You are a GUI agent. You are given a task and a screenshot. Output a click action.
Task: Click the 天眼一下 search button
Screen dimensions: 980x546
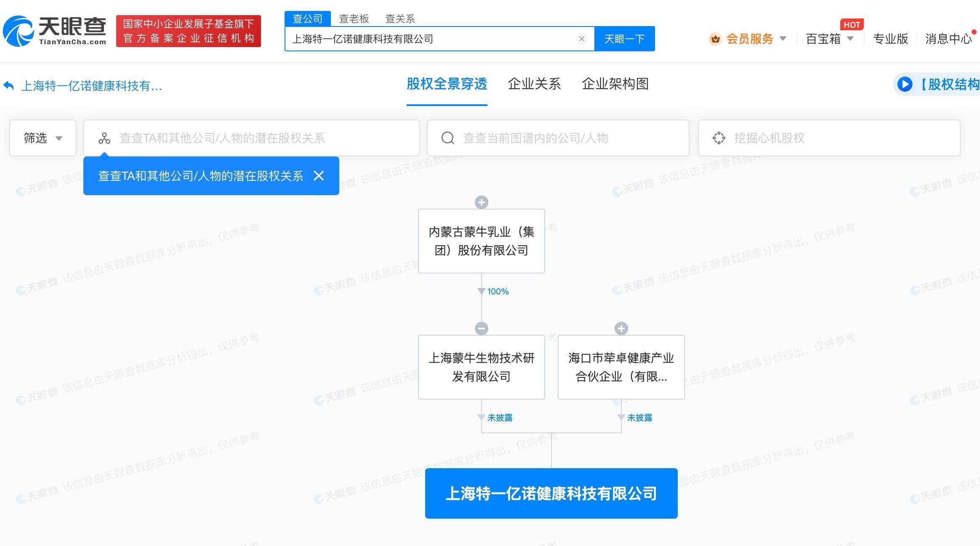click(x=624, y=39)
